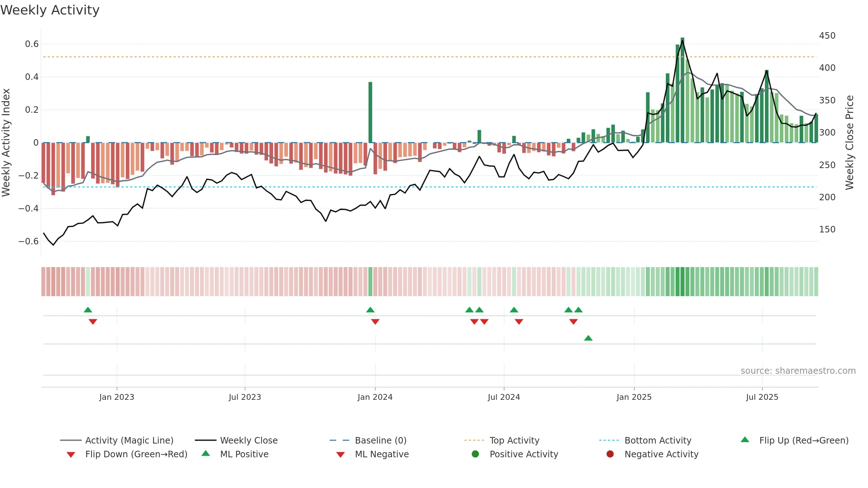Click the dark green heat strip cell at the Jan 2024 spike
This screenshot has width=868, height=488.
(370, 282)
